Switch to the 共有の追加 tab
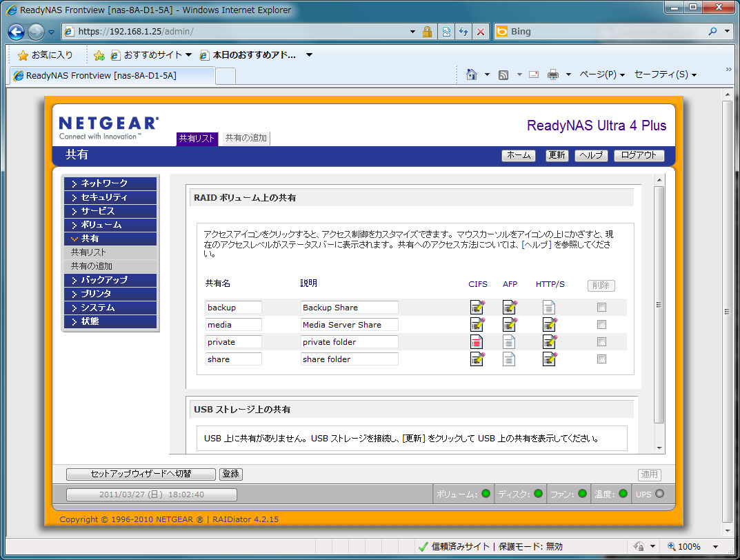740x560 pixels. [x=246, y=138]
